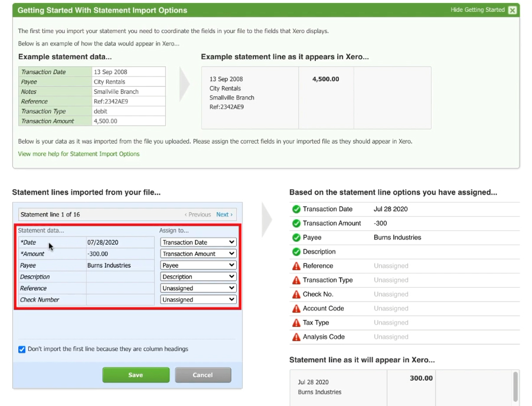
Task: Click red warning icon beside Tax Type
Action: (x=296, y=323)
